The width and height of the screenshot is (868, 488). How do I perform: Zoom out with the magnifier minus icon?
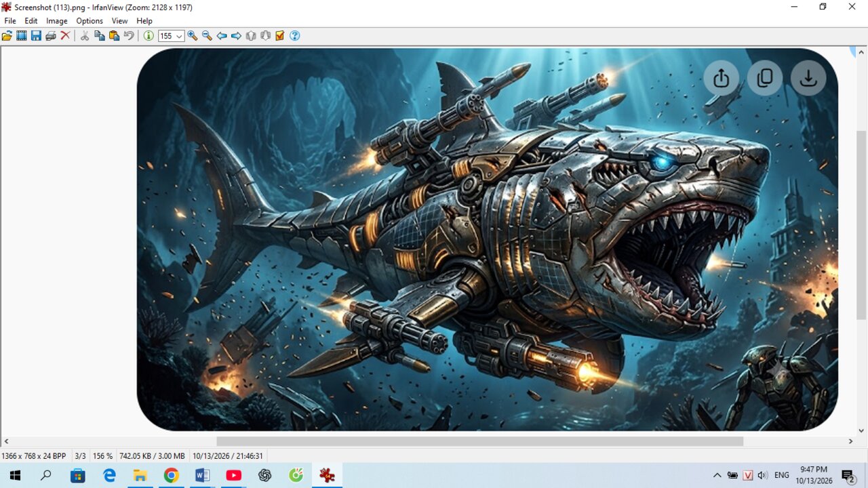click(207, 36)
